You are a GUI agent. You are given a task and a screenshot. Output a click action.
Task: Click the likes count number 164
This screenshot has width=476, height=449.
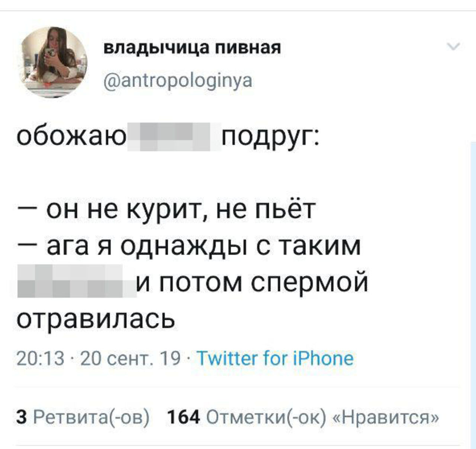pyautogui.click(x=184, y=417)
